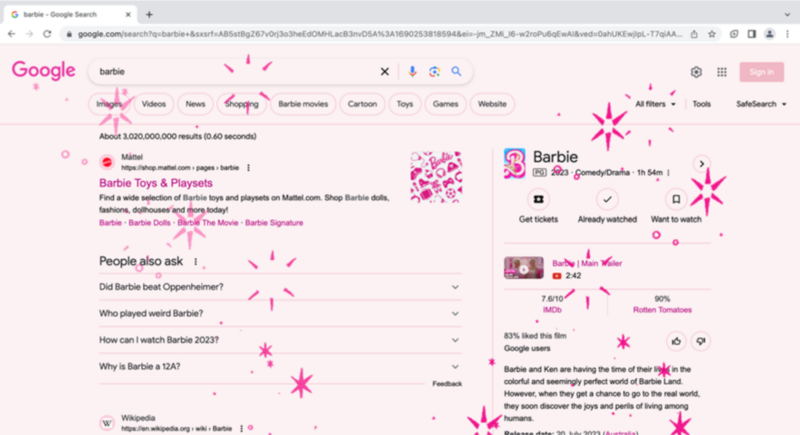Click the share icon in address bar

point(694,34)
